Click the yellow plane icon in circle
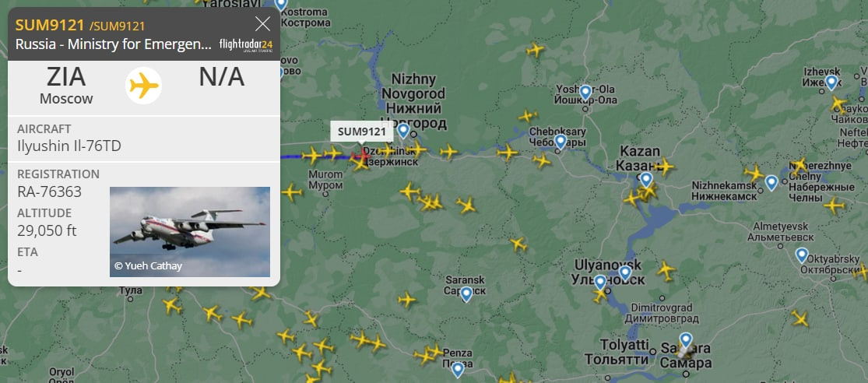The height and width of the screenshot is (383, 868). click(143, 86)
